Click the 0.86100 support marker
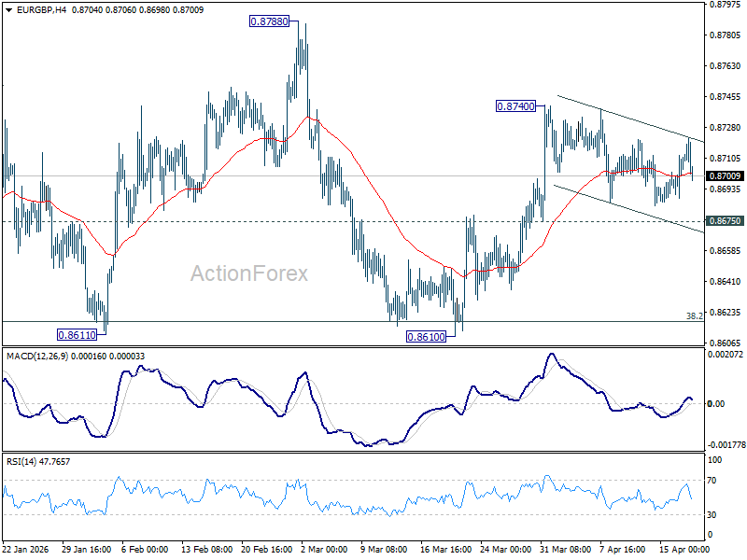The width and height of the screenshot is (747, 560). [426, 334]
